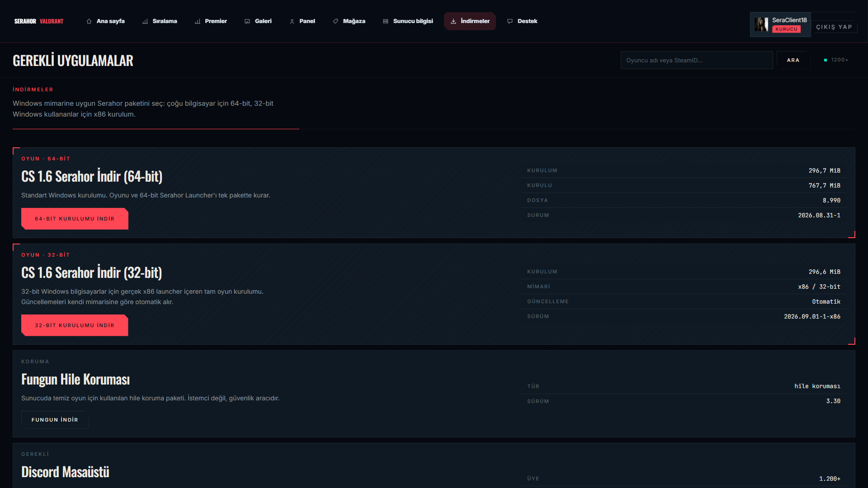This screenshot has height=488, width=868.
Task: Download the 32-BİT KURULUMU İNDİR package
Action: point(75,325)
